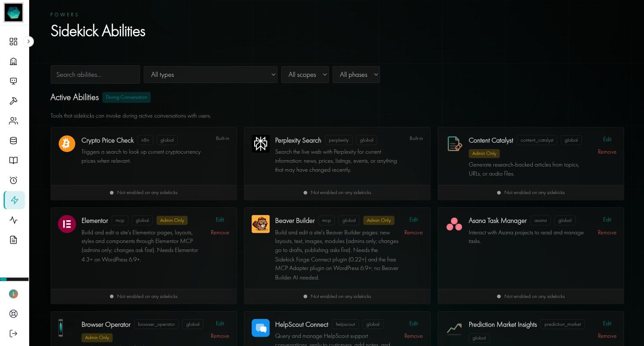Select the lightning bolt abilities icon
Image resolution: width=644 pixels, height=346 pixels.
click(15, 200)
